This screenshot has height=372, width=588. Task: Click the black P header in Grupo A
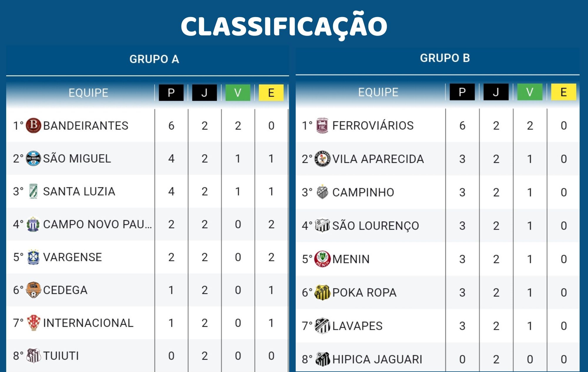[171, 93]
